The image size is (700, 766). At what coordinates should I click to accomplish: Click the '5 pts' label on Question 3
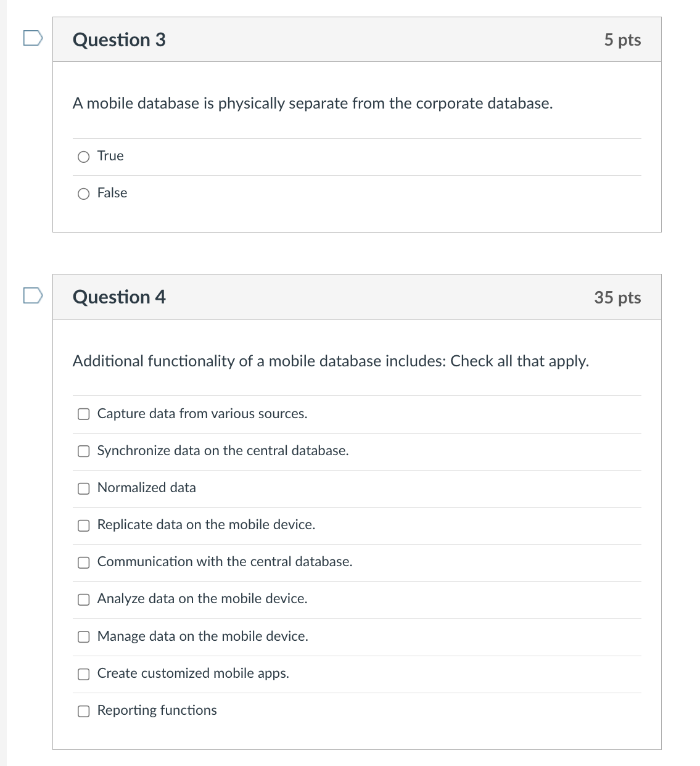[x=623, y=39]
